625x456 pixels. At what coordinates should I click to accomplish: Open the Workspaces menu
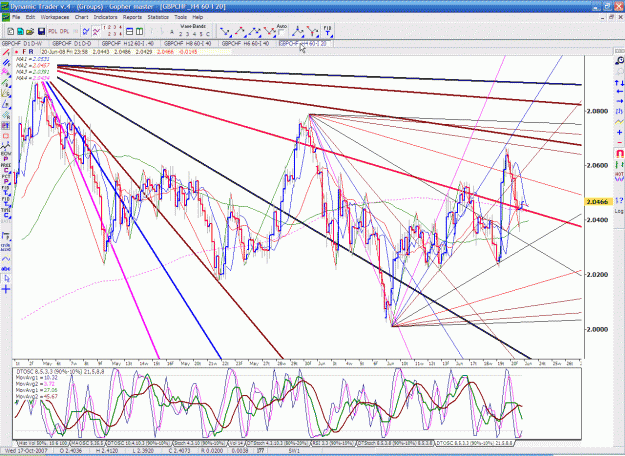click(55, 17)
